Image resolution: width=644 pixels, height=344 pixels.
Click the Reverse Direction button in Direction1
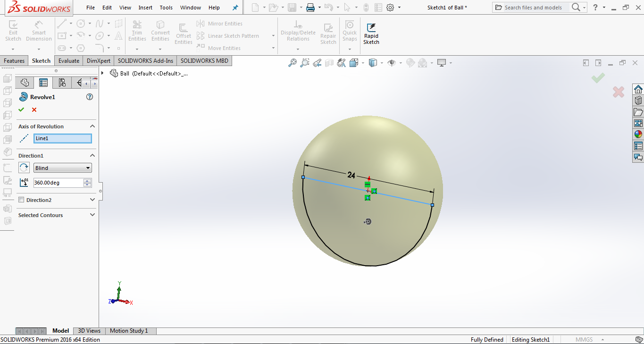(x=24, y=168)
